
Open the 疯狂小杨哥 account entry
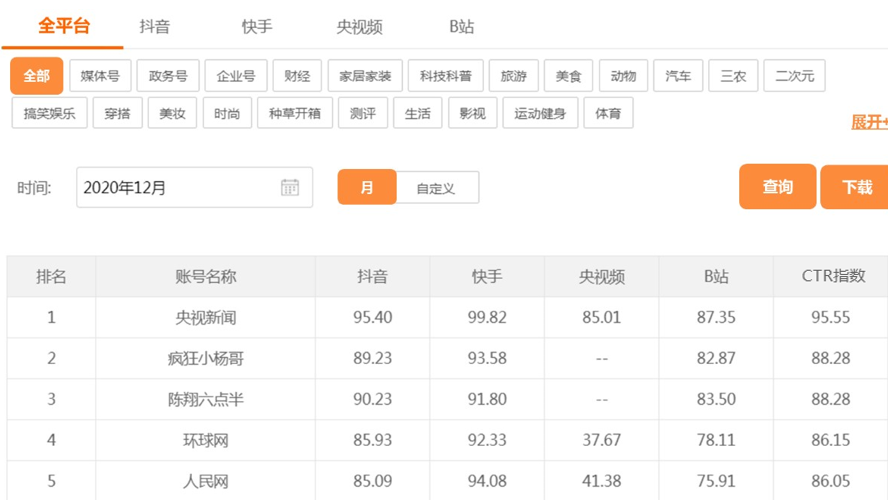coord(205,358)
